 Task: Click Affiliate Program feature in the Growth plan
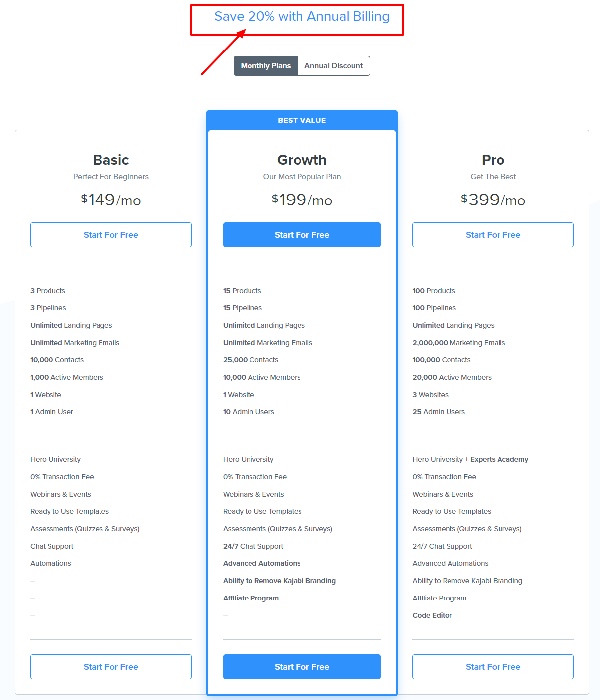[x=251, y=598]
